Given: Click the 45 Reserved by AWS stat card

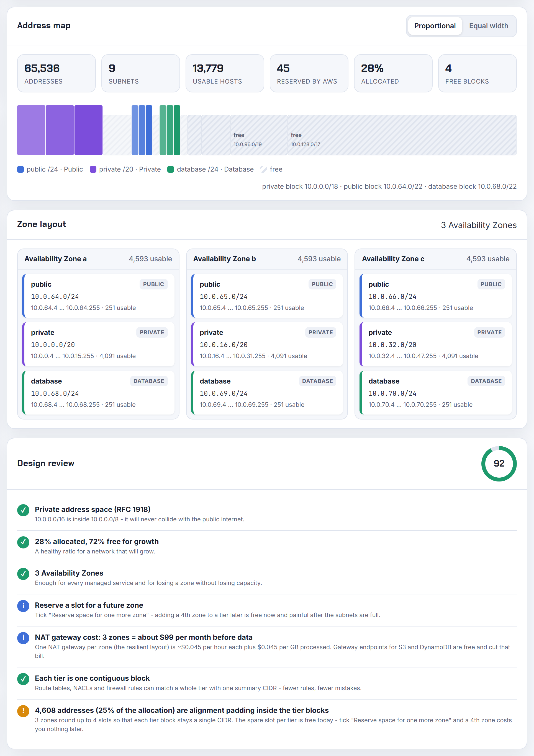Looking at the screenshot, I should click(x=309, y=73).
